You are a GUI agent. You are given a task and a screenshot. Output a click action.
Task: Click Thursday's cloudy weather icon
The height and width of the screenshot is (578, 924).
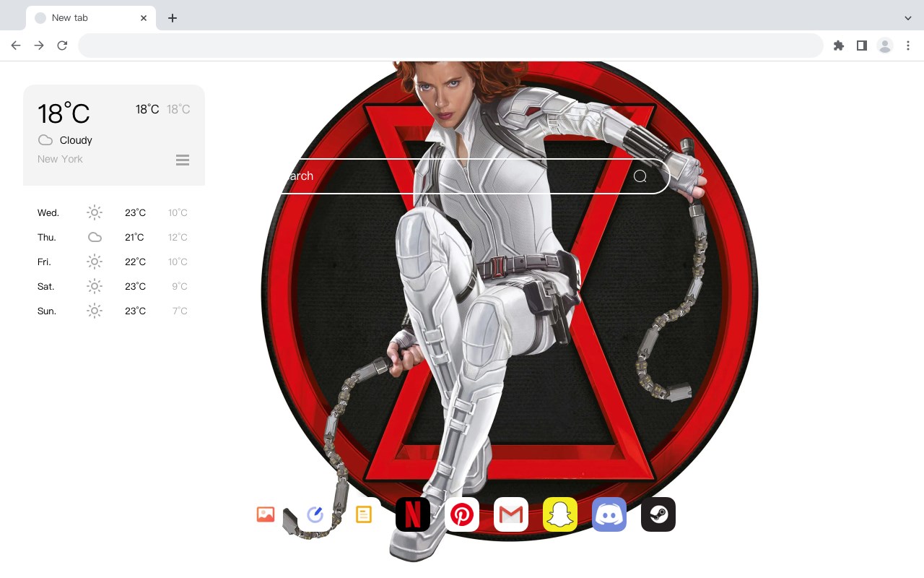point(95,237)
